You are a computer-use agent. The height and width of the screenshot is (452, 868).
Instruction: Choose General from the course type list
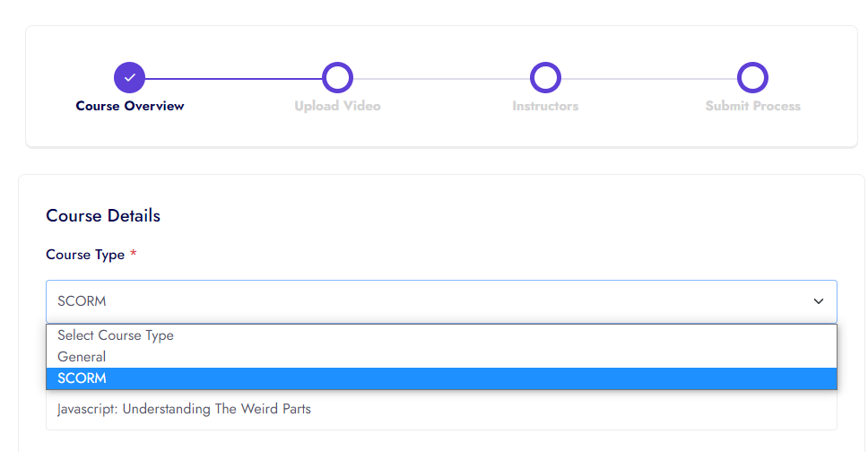point(82,357)
